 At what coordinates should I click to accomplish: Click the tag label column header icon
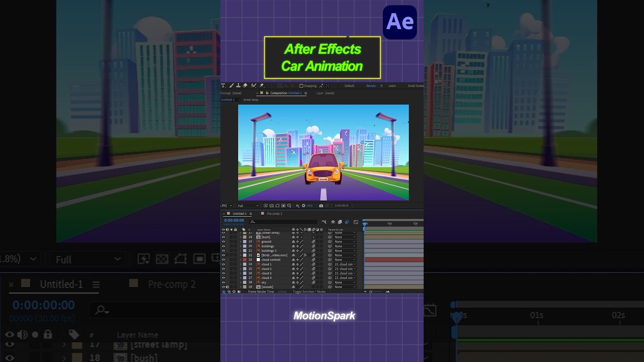click(x=244, y=229)
